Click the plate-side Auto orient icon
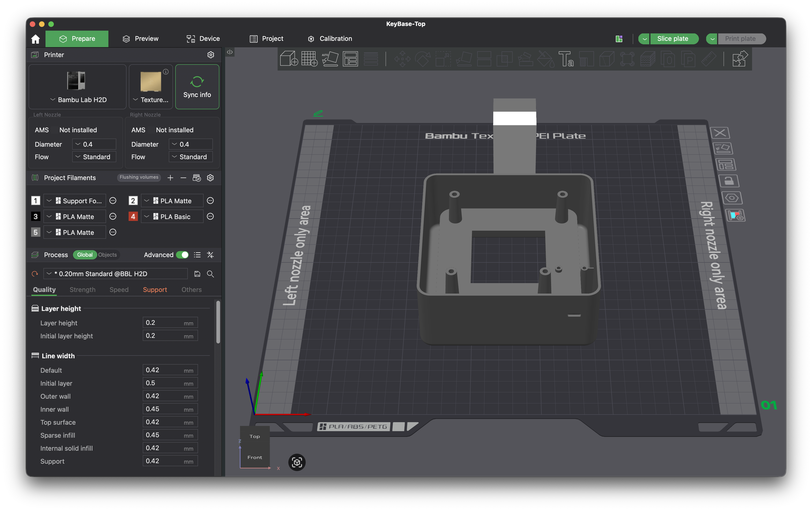 point(723,149)
